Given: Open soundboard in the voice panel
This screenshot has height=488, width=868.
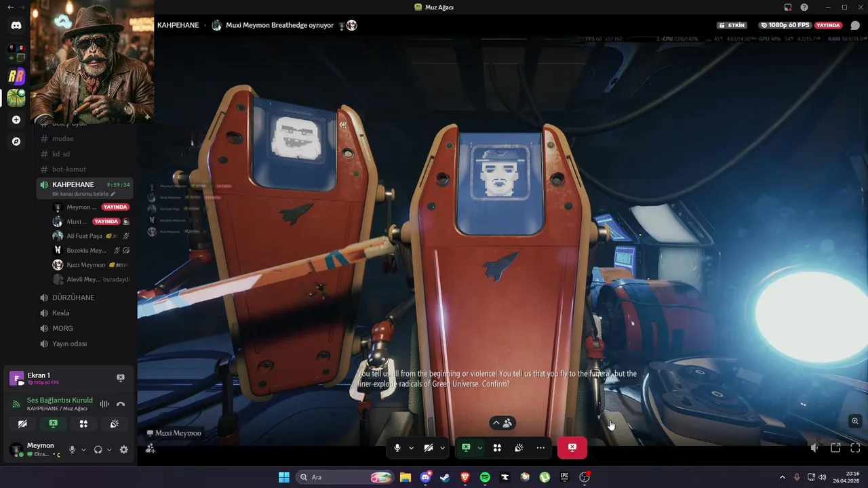Looking at the screenshot, I should (x=114, y=424).
